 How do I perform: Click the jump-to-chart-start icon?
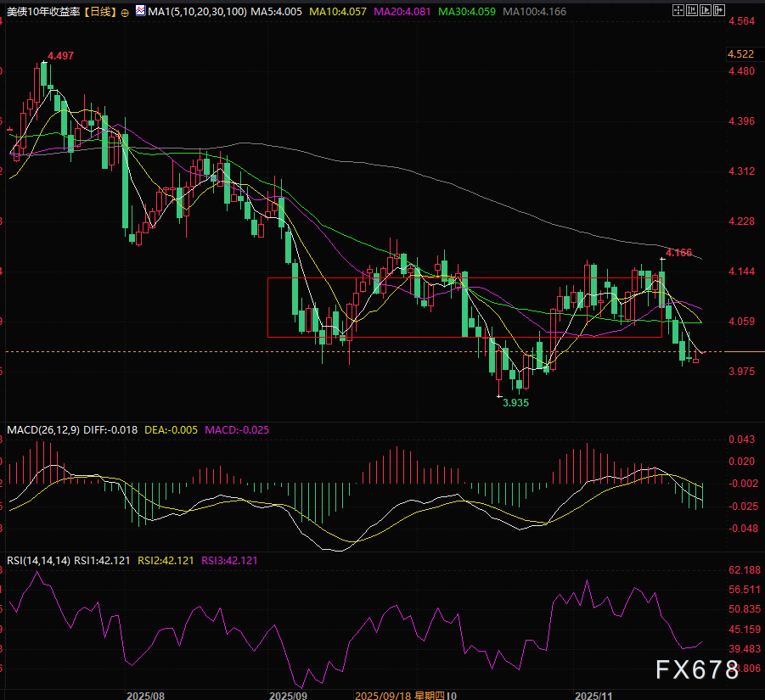(691, 12)
